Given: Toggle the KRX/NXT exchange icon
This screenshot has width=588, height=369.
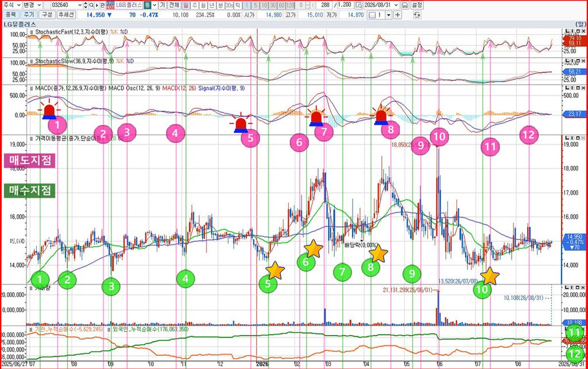Looking at the screenshot, I should pos(110,5).
